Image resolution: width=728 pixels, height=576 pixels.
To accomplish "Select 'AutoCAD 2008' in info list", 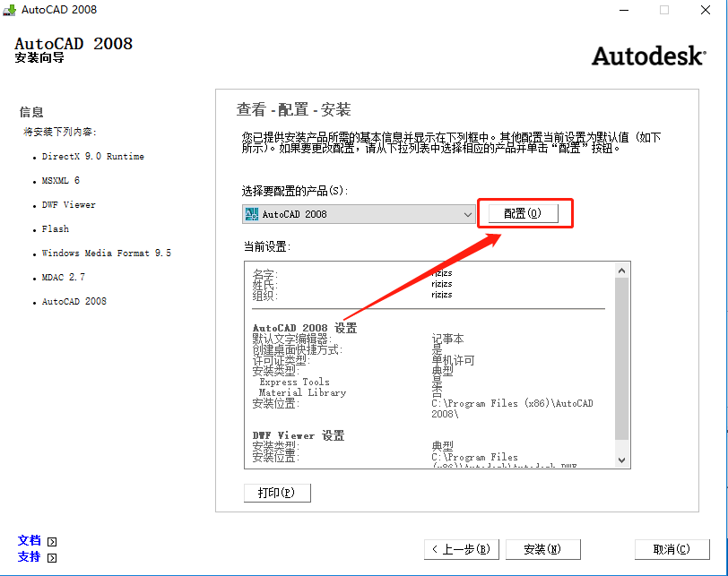I will point(74,301).
